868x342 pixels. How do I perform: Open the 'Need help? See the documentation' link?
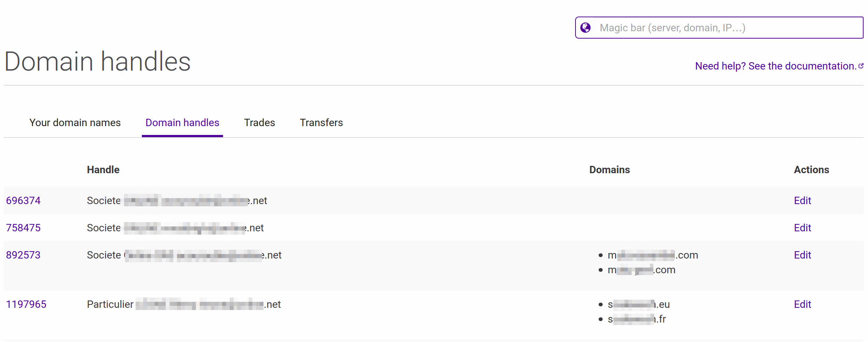tap(775, 66)
